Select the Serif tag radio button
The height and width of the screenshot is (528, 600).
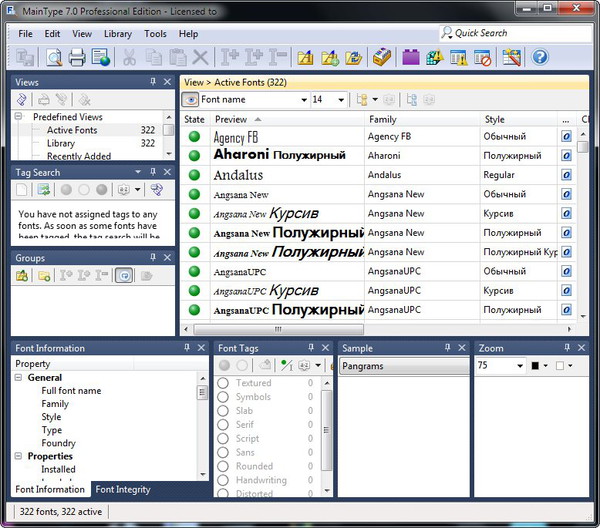pyautogui.click(x=223, y=425)
